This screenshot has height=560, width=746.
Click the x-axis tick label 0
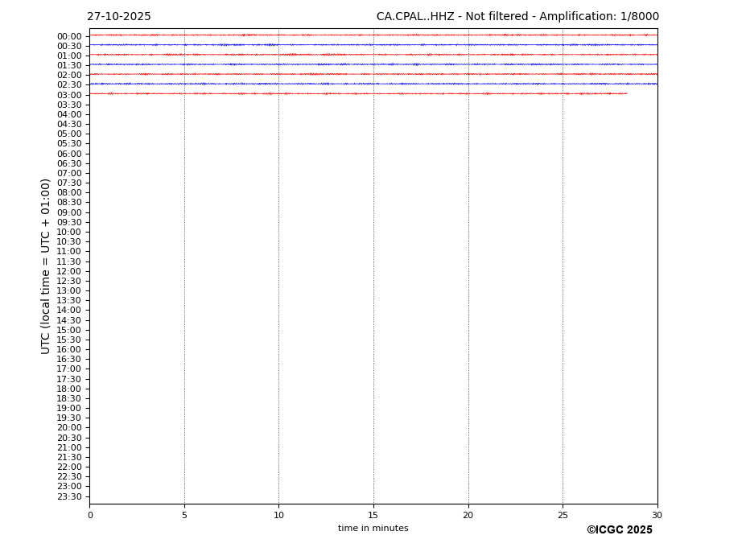[x=90, y=515]
